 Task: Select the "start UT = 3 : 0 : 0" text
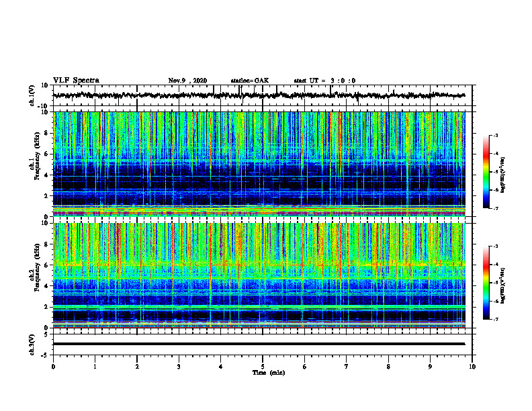pos(324,81)
